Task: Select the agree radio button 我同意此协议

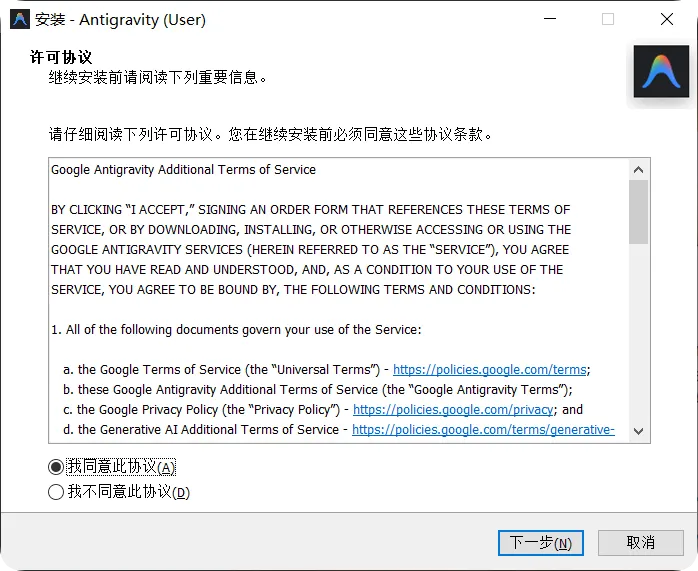Action: click(x=56, y=467)
